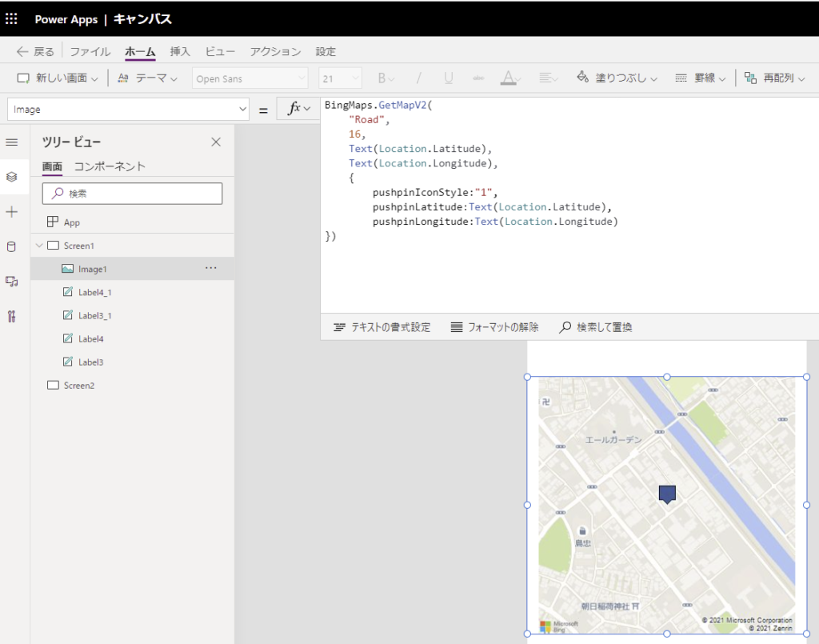819x644 pixels.
Task: Toggle italic formatting
Action: [x=418, y=78]
